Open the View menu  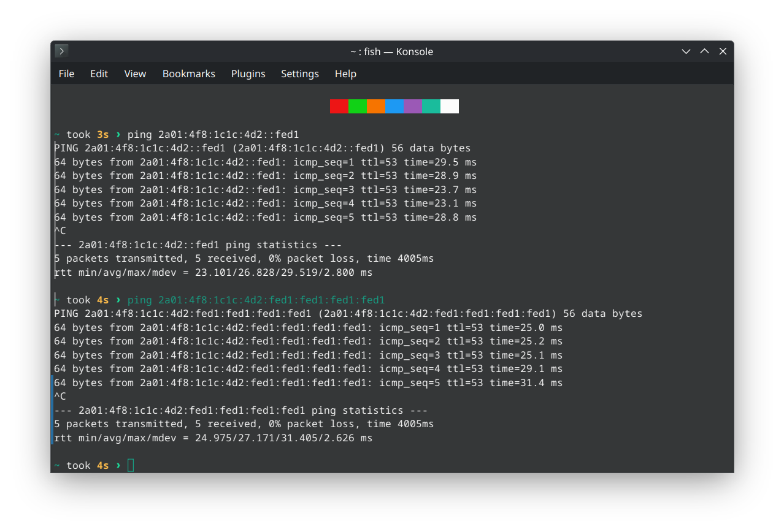click(135, 74)
